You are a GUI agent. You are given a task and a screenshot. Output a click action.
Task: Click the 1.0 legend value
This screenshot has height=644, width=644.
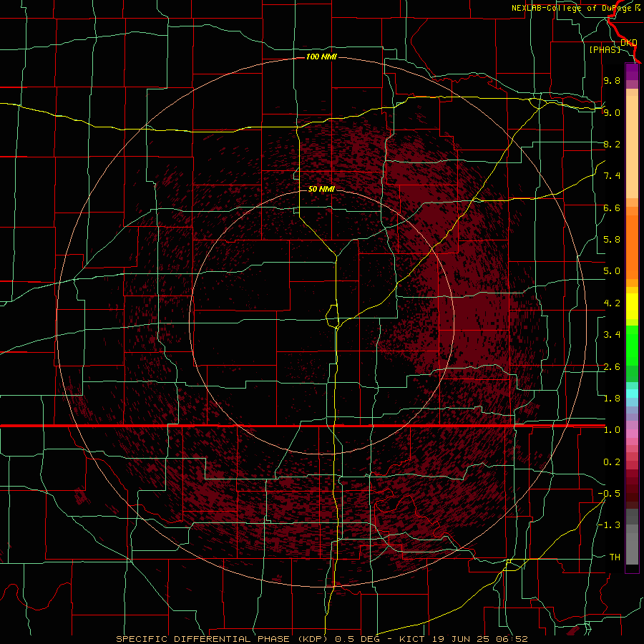(x=612, y=430)
